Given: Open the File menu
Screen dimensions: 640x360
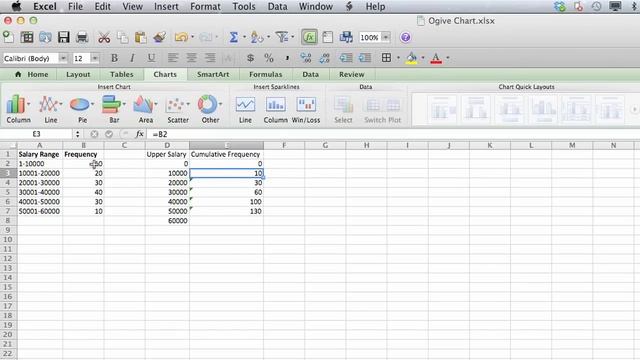Looking at the screenshot, I should point(75,7).
